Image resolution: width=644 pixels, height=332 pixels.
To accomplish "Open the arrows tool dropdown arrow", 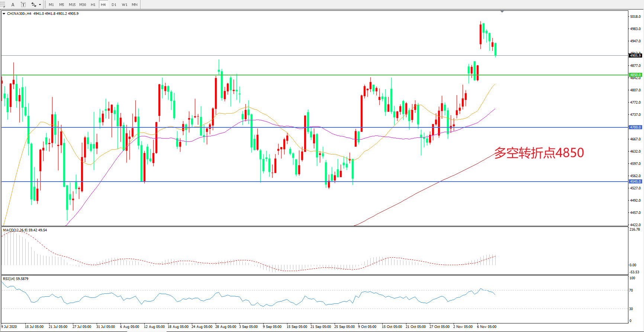I will coord(40,5).
